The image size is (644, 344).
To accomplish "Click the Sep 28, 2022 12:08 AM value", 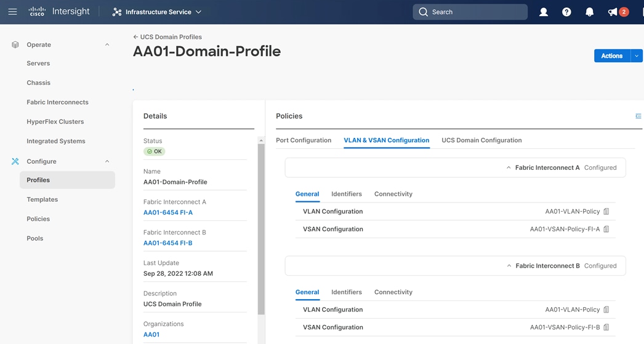I will coord(179,273).
